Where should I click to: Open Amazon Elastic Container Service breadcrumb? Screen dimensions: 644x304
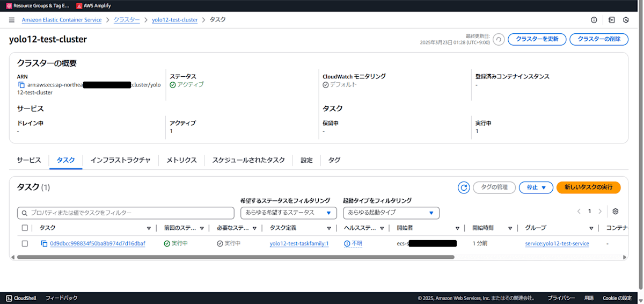pyautogui.click(x=62, y=20)
